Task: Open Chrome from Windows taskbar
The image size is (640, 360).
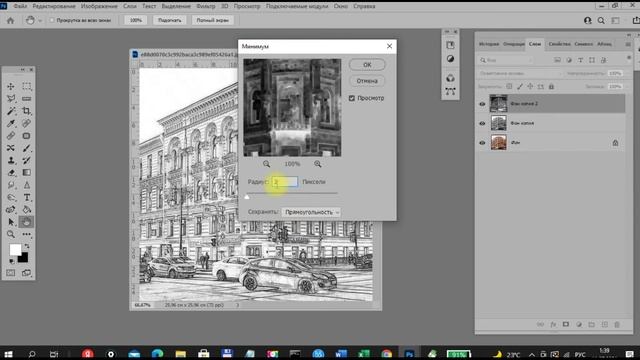Action: (x=387, y=354)
